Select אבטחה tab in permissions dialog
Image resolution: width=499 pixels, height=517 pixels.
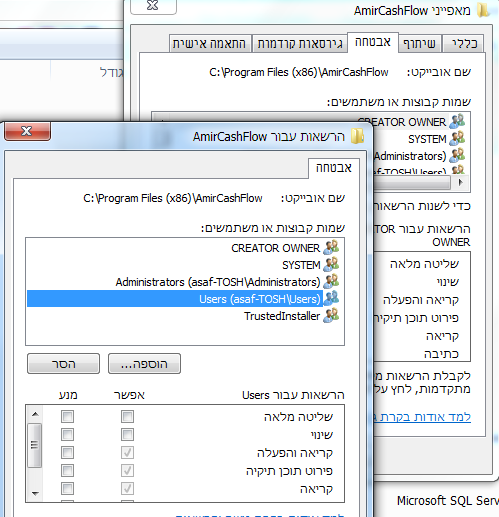[x=334, y=168]
